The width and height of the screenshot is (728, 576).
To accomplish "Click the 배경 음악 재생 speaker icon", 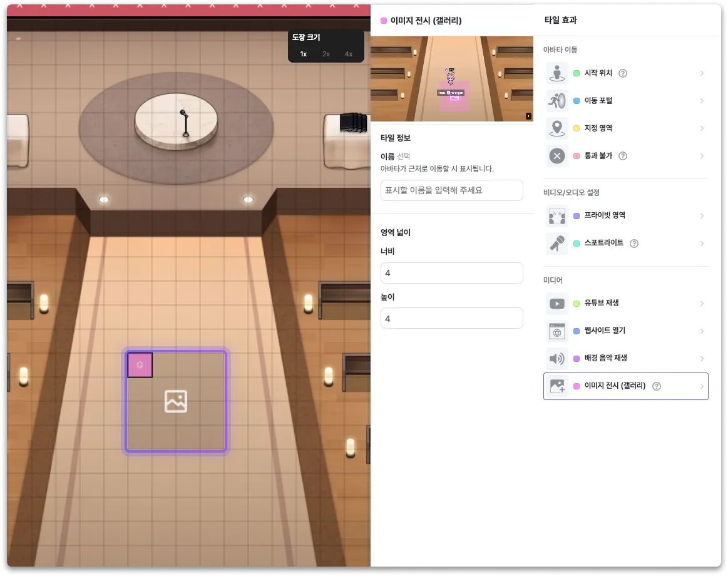I will (x=556, y=358).
